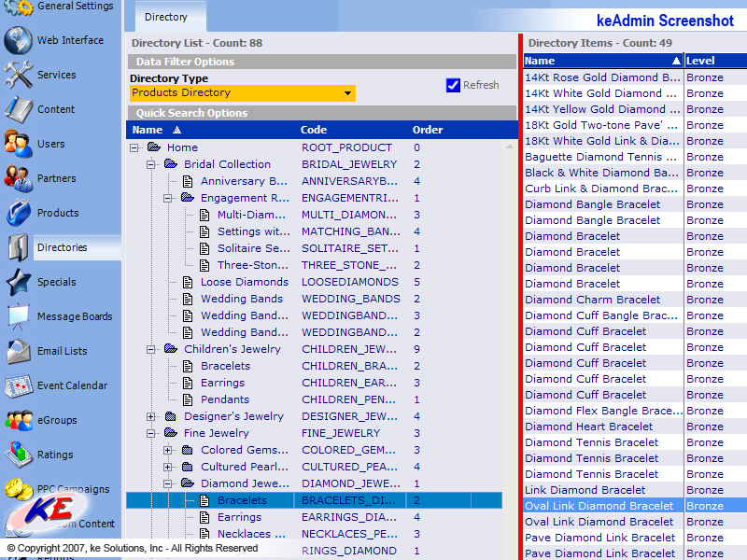Collapse the Bridal Collection tree node
747x560 pixels.
(x=151, y=164)
